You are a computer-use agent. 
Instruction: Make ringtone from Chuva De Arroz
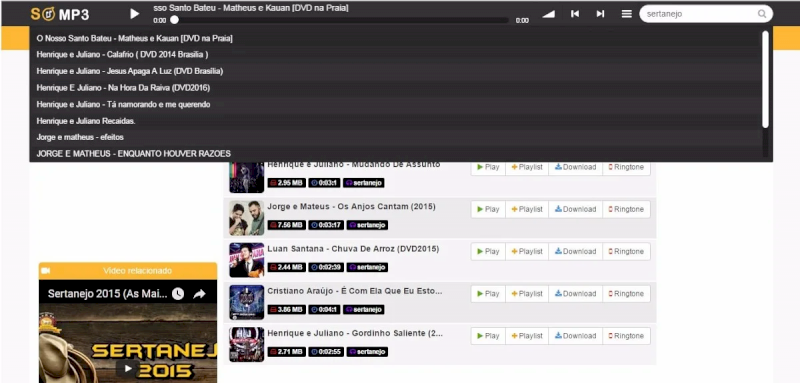627,251
